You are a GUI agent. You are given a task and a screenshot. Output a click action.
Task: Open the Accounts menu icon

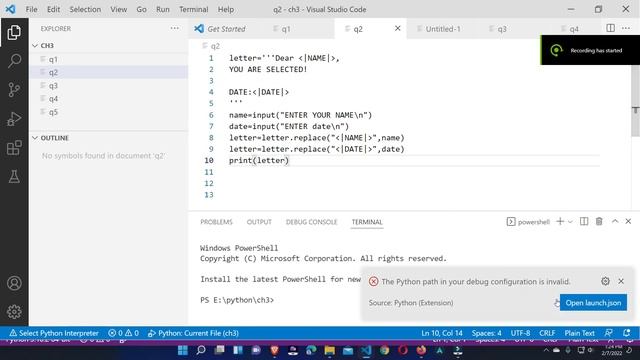click(14, 283)
